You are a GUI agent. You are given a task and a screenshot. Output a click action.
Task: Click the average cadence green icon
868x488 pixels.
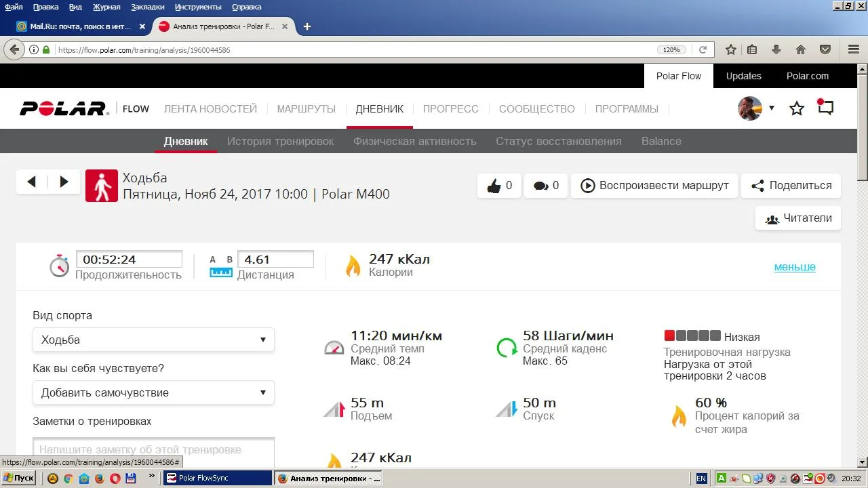[507, 348]
